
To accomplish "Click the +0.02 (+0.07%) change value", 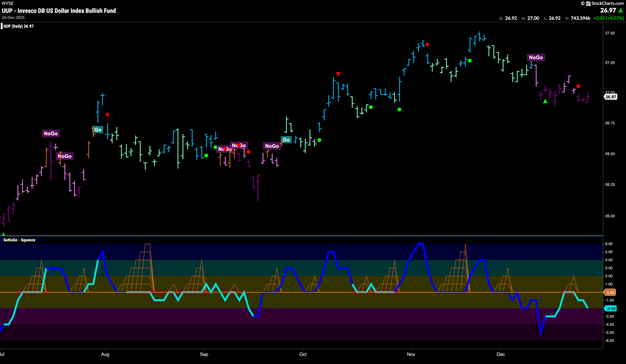I will (x=608, y=18).
